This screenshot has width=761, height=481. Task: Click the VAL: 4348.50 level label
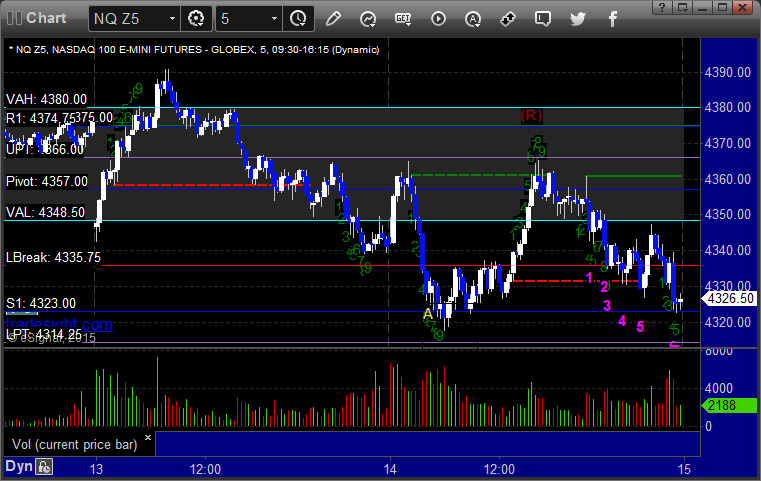tap(46, 212)
